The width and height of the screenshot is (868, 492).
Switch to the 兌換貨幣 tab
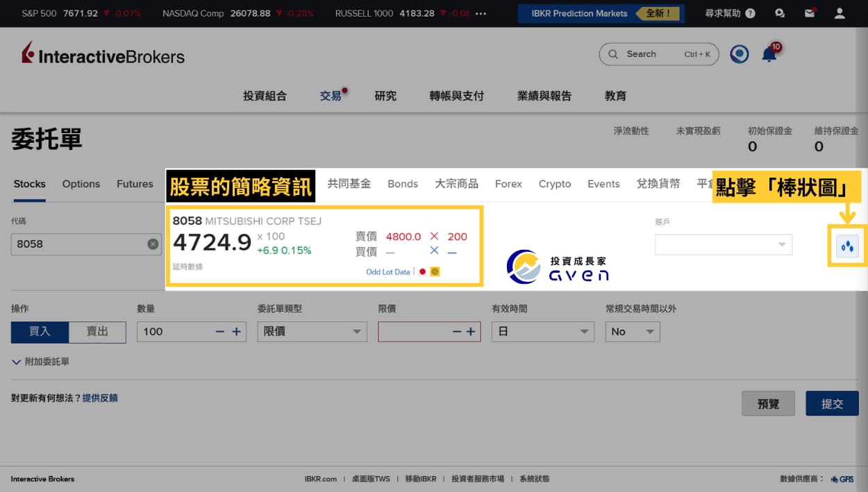[x=658, y=184]
